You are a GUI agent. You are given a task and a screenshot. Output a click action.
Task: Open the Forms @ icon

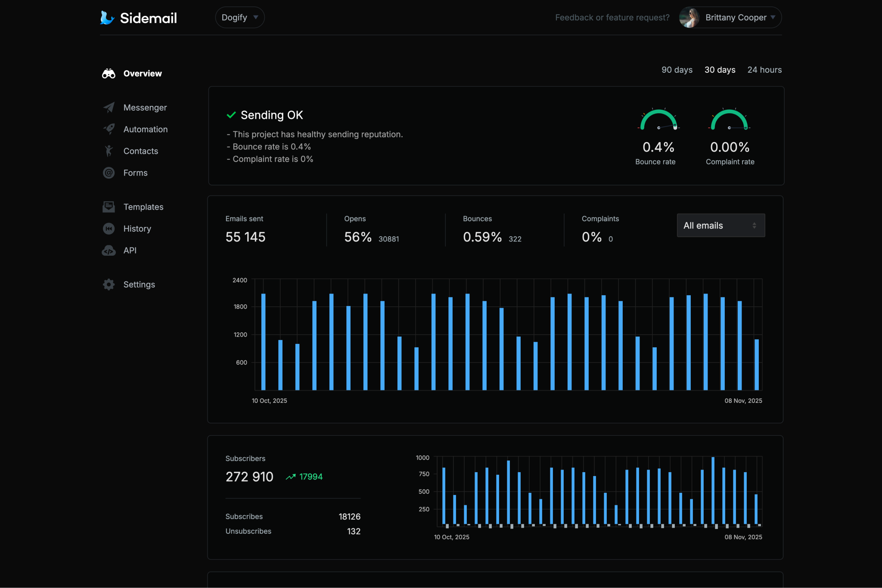[x=109, y=173]
